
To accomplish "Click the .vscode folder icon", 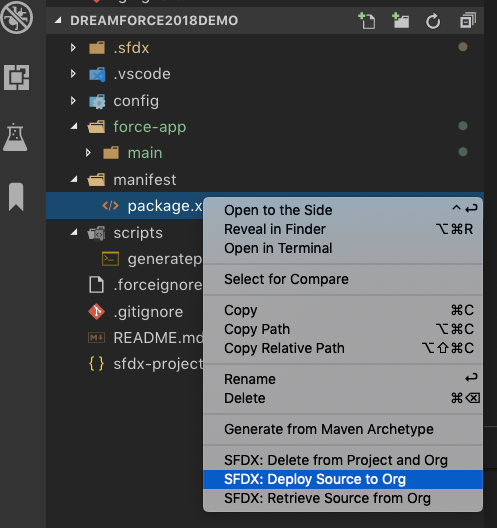I will click(x=97, y=74).
